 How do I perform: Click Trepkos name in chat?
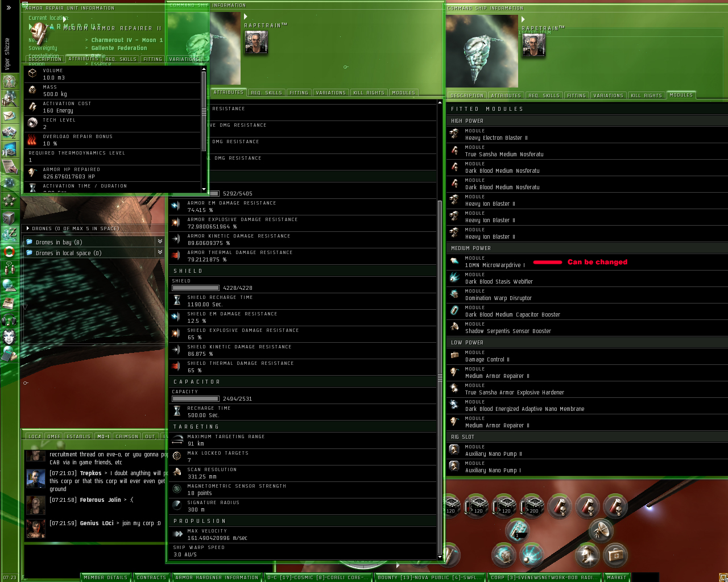click(x=90, y=473)
